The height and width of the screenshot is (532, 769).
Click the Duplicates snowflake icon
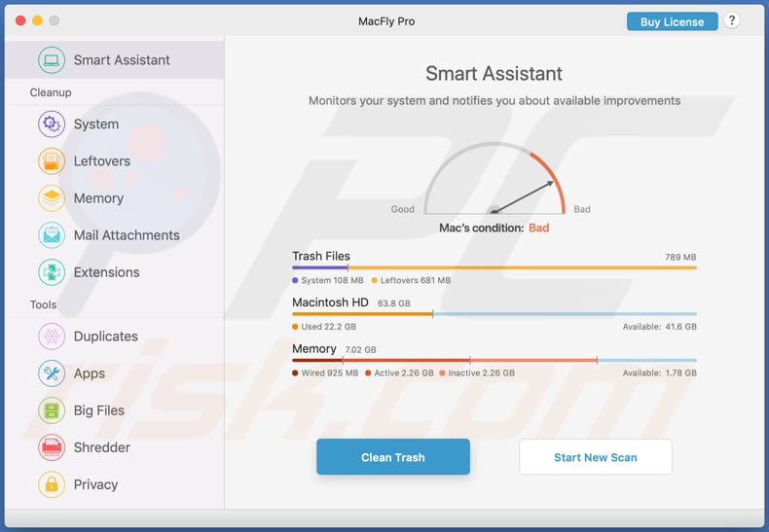coord(52,337)
